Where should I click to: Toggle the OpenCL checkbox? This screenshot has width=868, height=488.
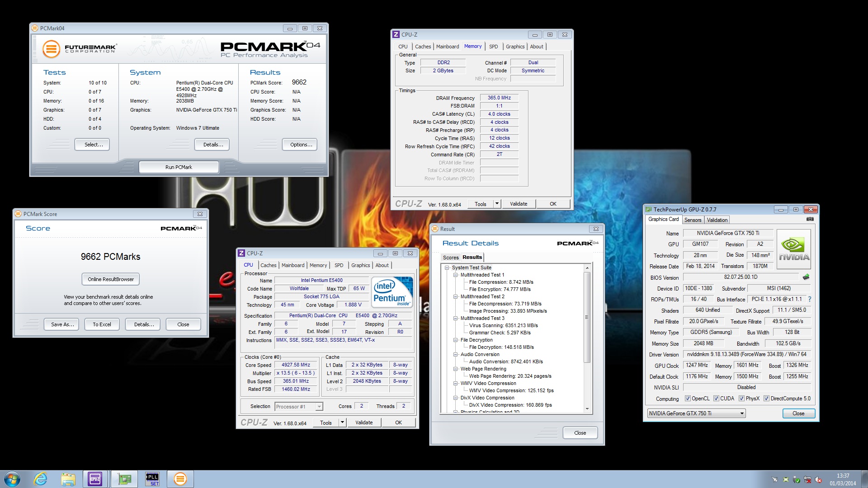688,398
